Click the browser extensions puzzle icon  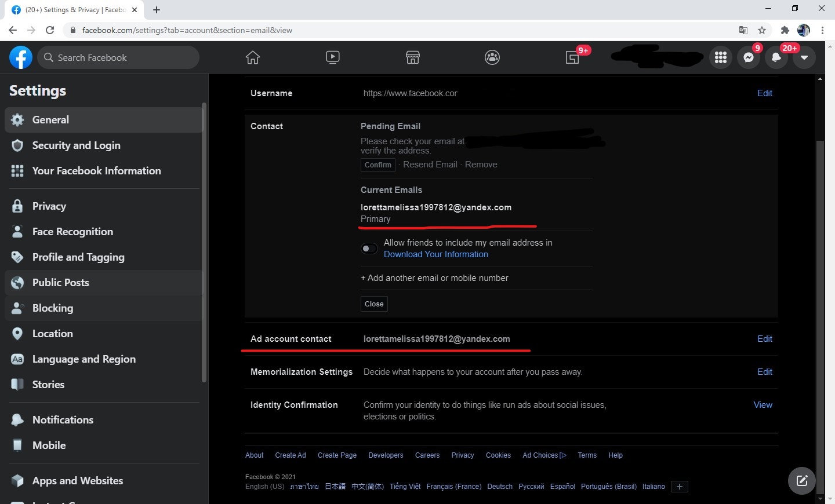click(x=785, y=30)
